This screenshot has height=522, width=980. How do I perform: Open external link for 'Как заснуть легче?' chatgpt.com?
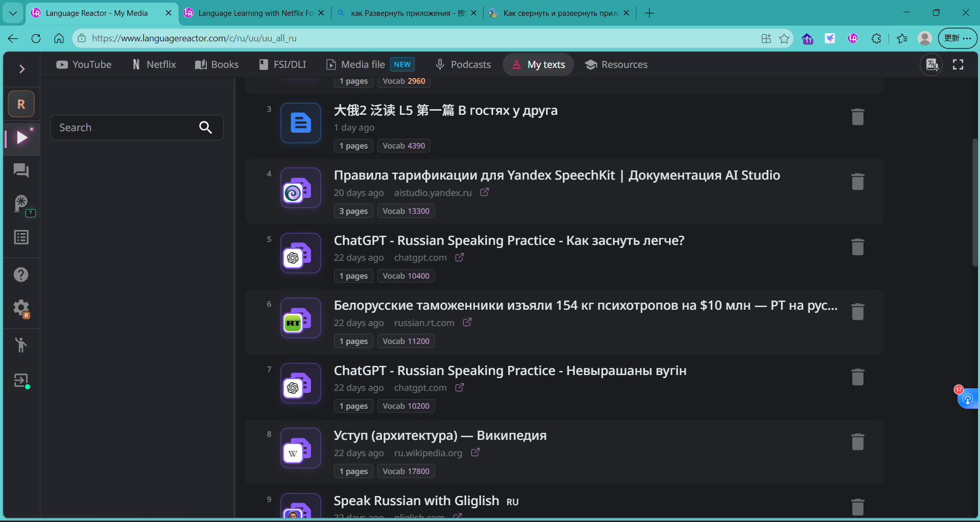(460, 257)
